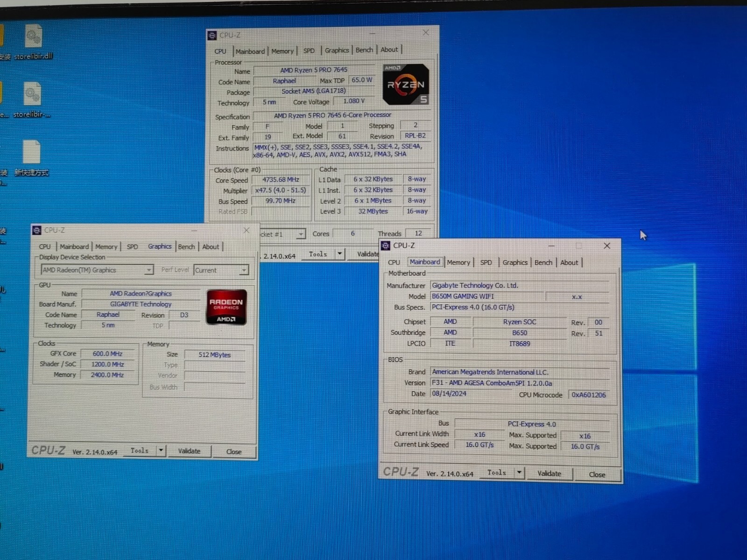Screen dimensions: 747x560
Task: Select Bench tab in Mainboard window
Action: point(543,262)
